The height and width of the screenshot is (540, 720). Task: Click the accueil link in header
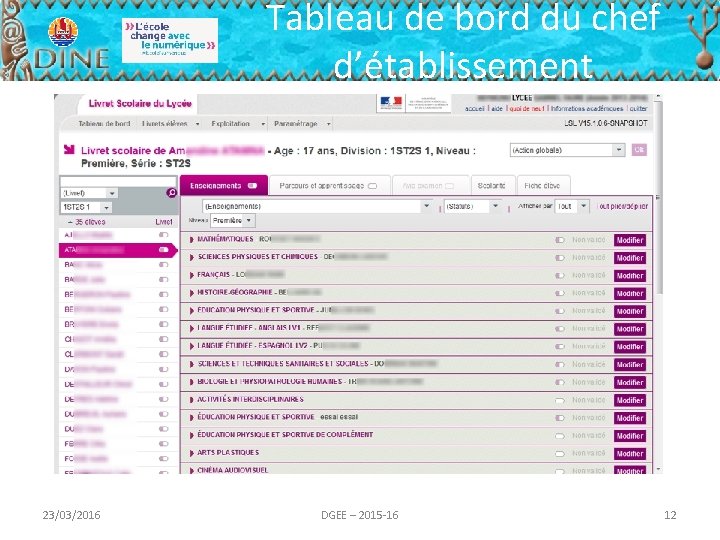coord(475,109)
